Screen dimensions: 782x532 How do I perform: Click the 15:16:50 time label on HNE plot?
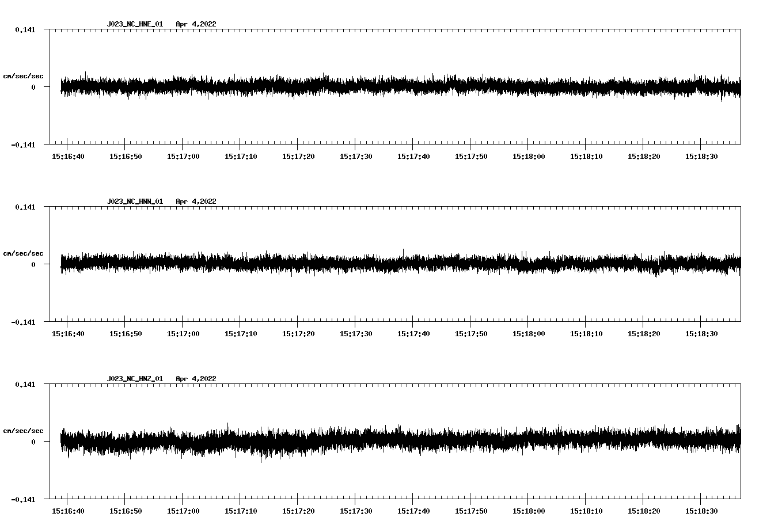(x=126, y=157)
